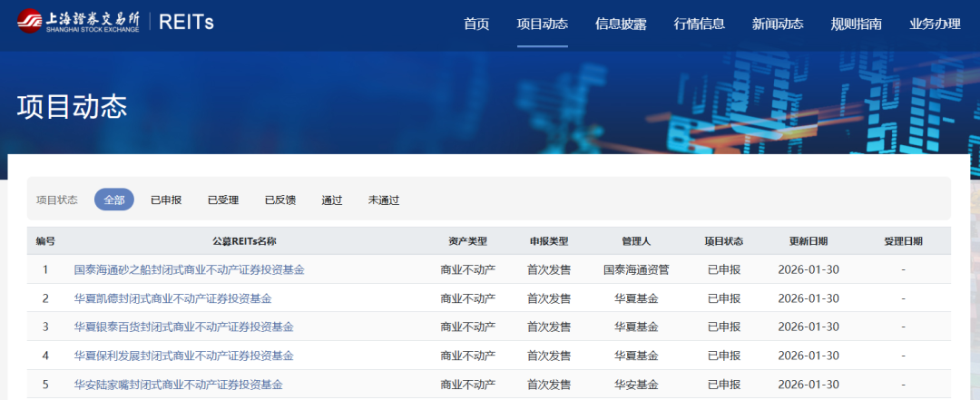Click the 项目状态 filter label
Image resolution: width=980 pixels, height=400 pixels.
(57, 200)
